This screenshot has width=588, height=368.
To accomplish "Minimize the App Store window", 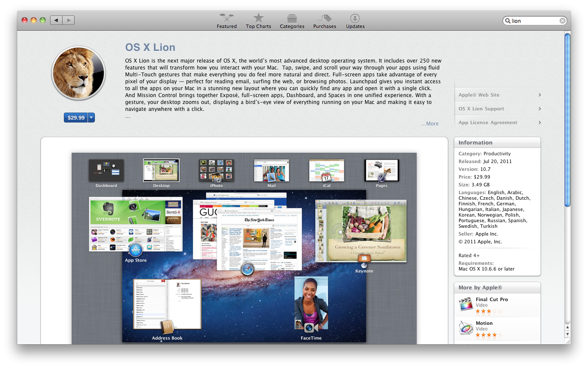I will (34, 20).
